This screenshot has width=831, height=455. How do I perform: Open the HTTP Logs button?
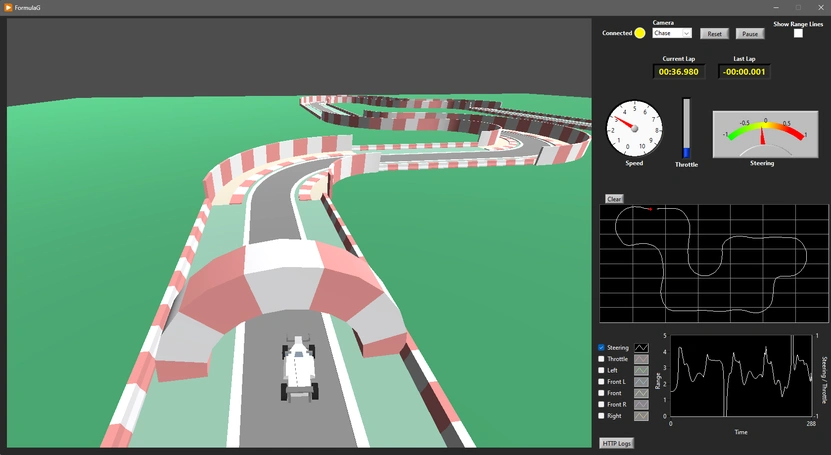click(617, 443)
